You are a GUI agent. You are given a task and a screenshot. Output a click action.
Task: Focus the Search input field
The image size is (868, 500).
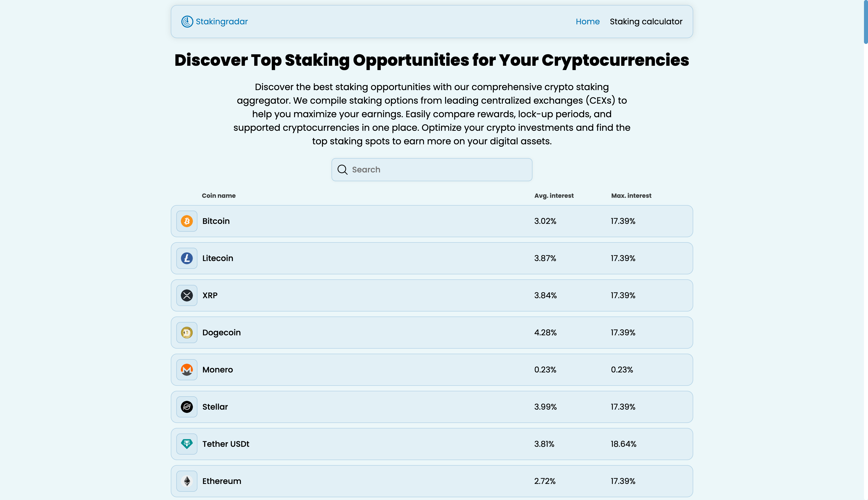(x=440, y=170)
